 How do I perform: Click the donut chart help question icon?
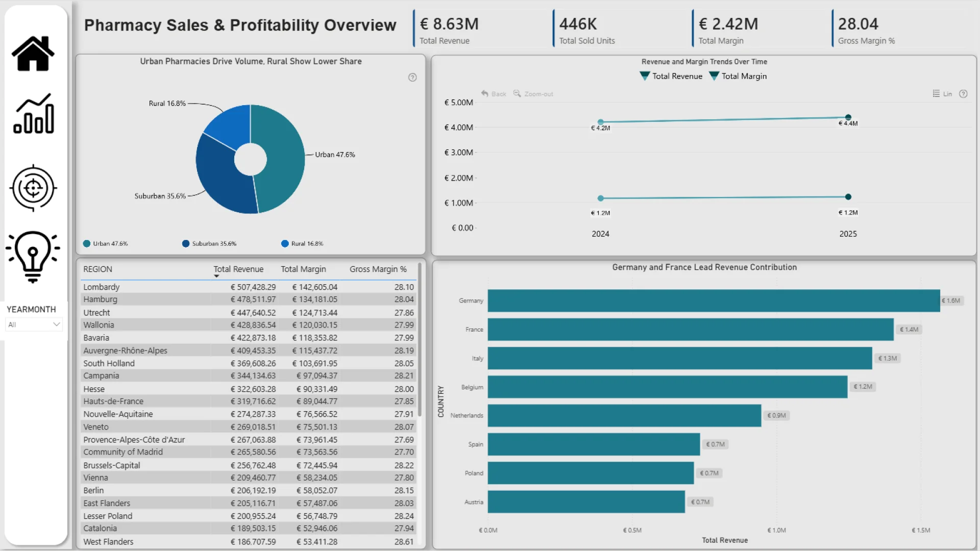pyautogui.click(x=412, y=78)
